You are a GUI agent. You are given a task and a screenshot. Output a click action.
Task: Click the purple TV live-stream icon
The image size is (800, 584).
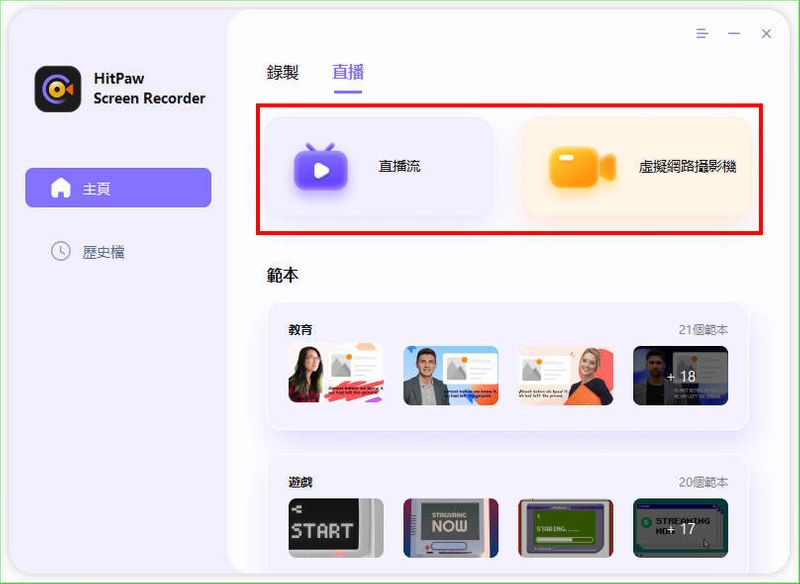click(x=321, y=167)
